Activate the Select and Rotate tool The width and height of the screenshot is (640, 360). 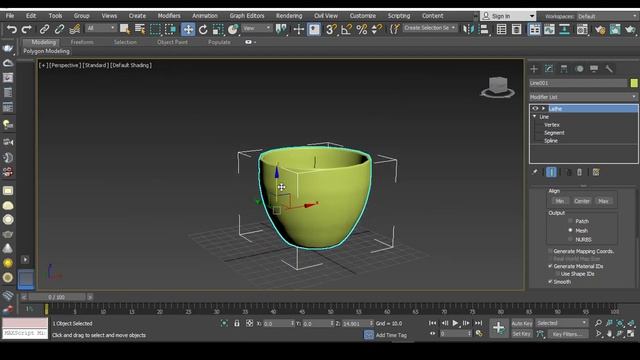click(x=203, y=29)
